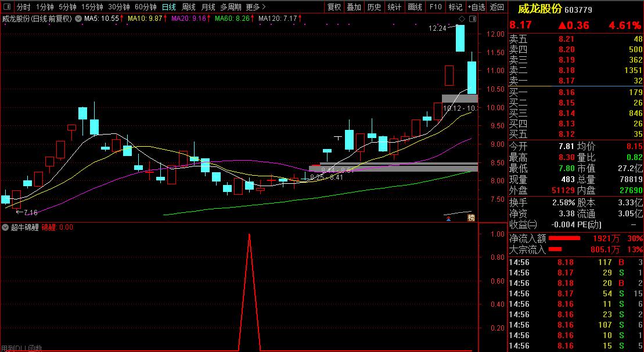Viewport: 644px width, 352px height.
Task: Toggle 叠加 overlay comparison
Action: 354,7
